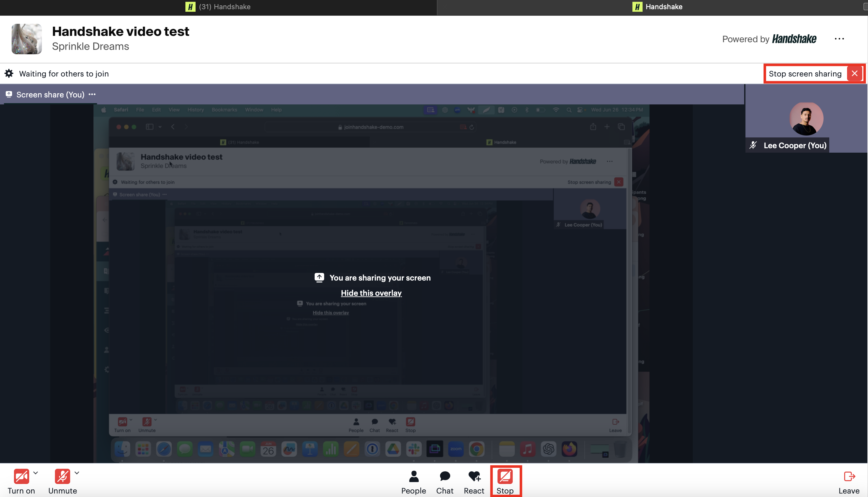Image resolution: width=868 pixels, height=497 pixels.
Task: Click Spotlight search icon in preview menu bar
Action: 569,110
